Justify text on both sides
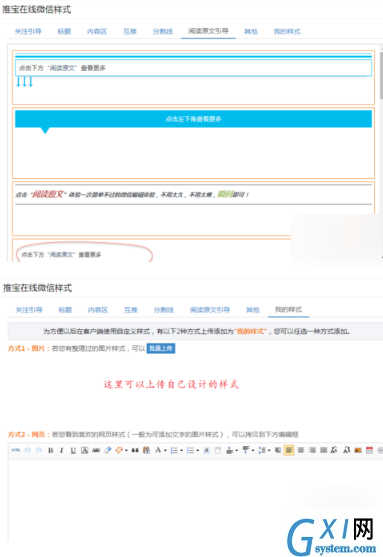 pos(323,450)
